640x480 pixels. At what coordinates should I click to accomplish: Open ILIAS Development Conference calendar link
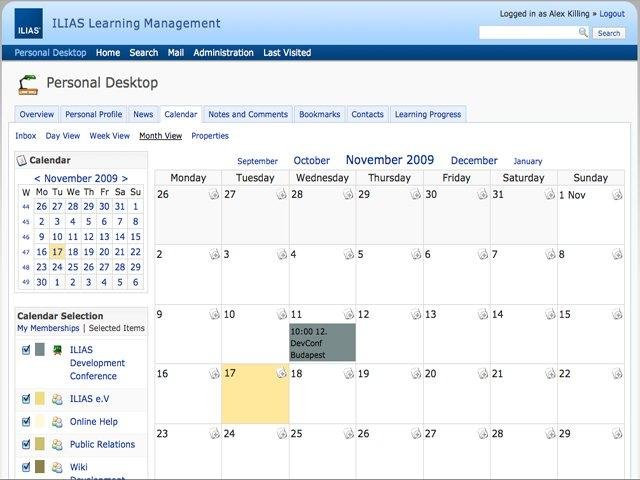click(x=97, y=363)
